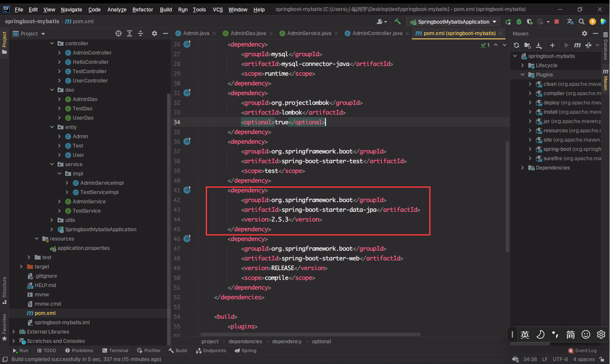This screenshot has width=610, height=364.
Task: Expand the utils folder
Action: coord(52,220)
